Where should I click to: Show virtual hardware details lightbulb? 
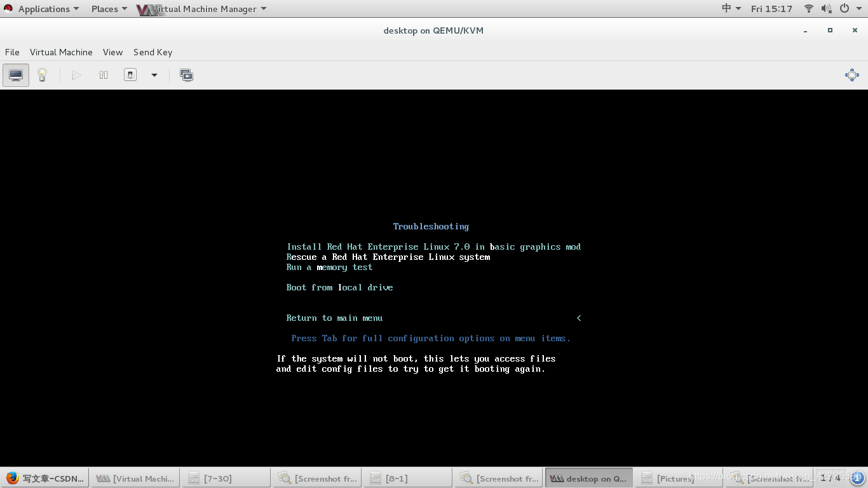(x=42, y=75)
